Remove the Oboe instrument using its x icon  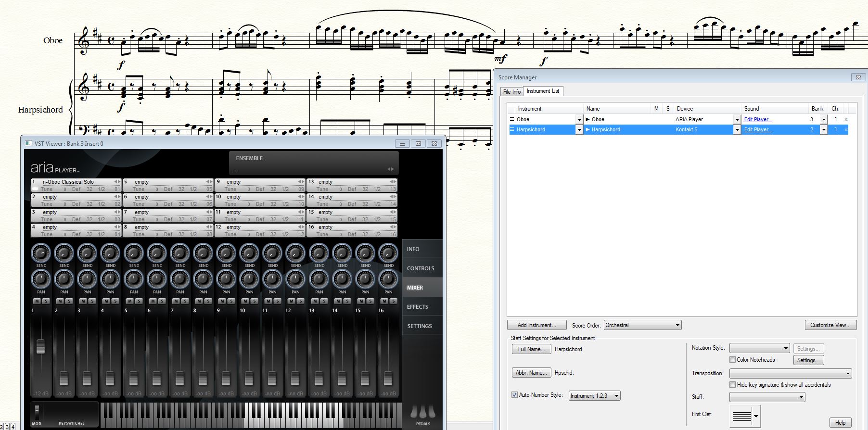point(846,119)
